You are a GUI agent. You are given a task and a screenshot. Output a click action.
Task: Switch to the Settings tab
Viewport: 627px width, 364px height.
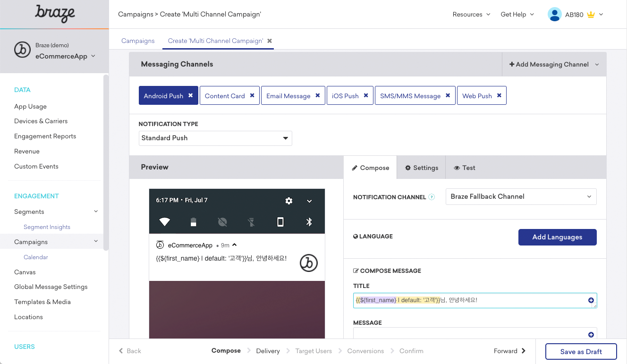pyautogui.click(x=422, y=168)
